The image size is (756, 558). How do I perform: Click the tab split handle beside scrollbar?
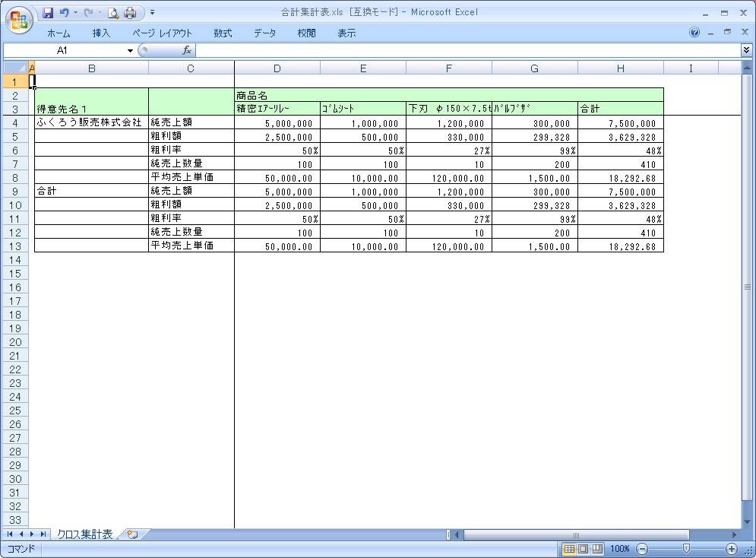click(x=448, y=535)
